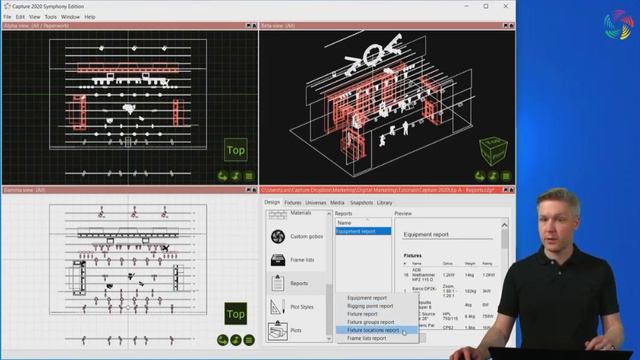Click curved-arrow round icon in Beta view
Screen dimensions: 640x360
[x=480, y=176]
